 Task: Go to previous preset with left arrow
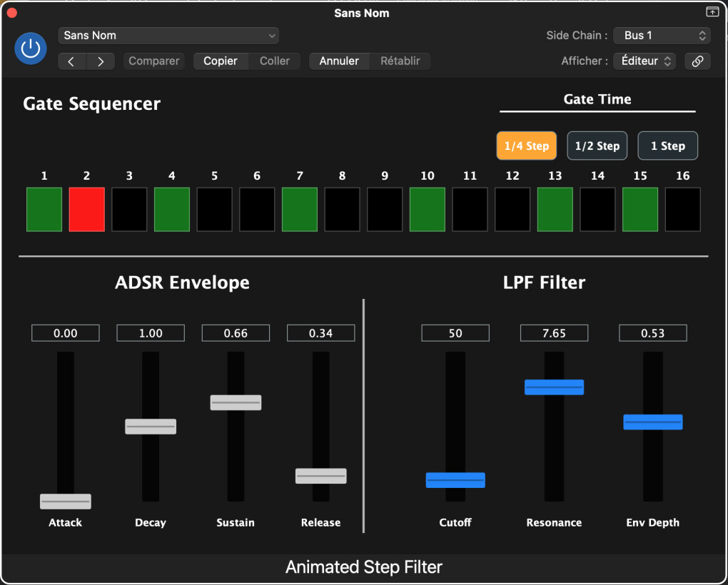[x=71, y=61]
